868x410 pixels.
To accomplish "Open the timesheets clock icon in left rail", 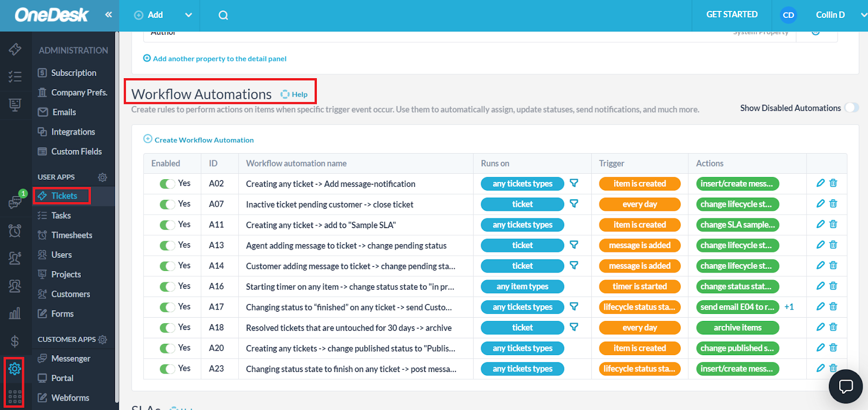I will [x=15, y=230].
